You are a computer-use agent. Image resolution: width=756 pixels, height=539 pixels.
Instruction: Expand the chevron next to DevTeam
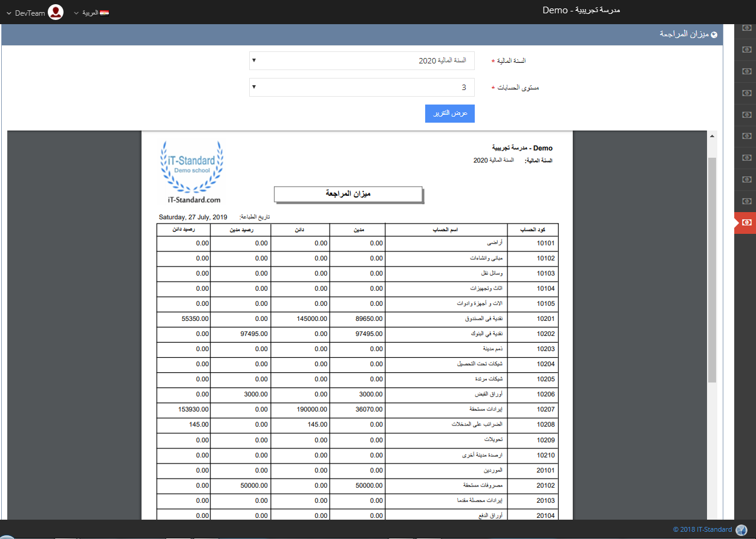tap(8, 13)
